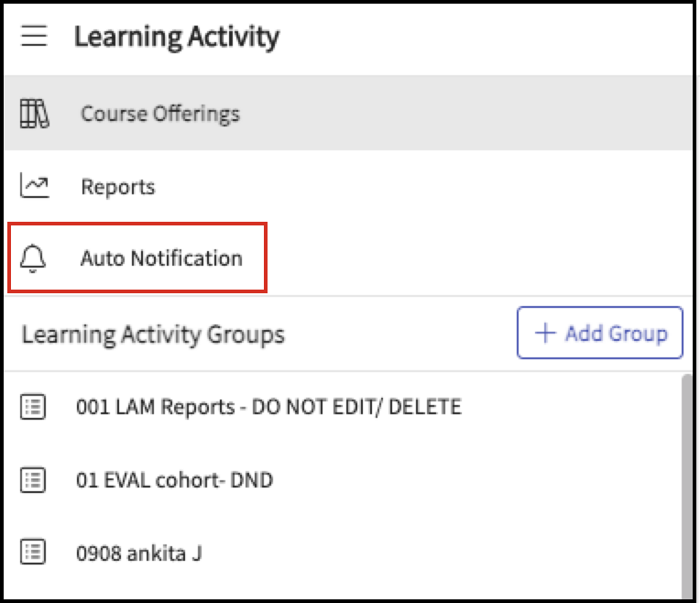Viewport: 700px width, 603px height.
Task: Click the Auto Notification bell icon
Action: 35,258
